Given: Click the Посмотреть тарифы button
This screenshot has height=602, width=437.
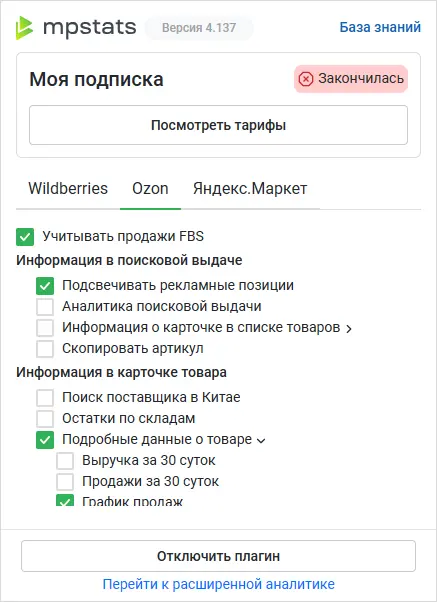Looking at the screenshot, I should (x=218, y=125).
